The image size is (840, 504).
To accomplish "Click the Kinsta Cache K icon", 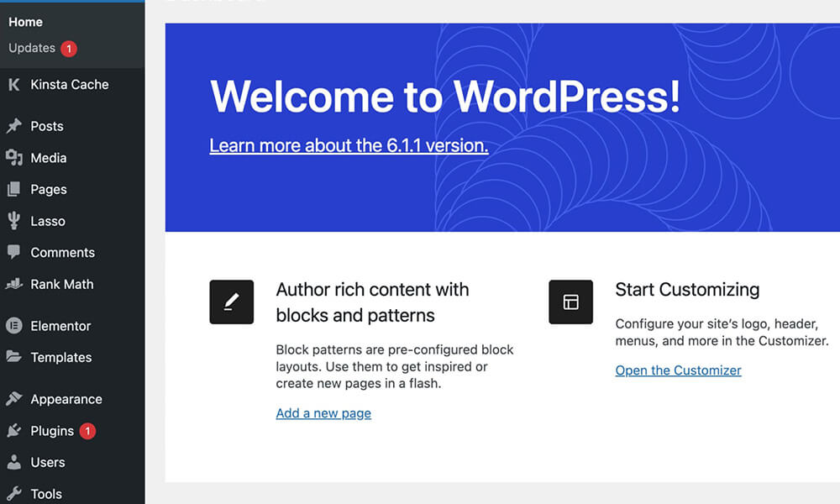I will tap(14, 84).
